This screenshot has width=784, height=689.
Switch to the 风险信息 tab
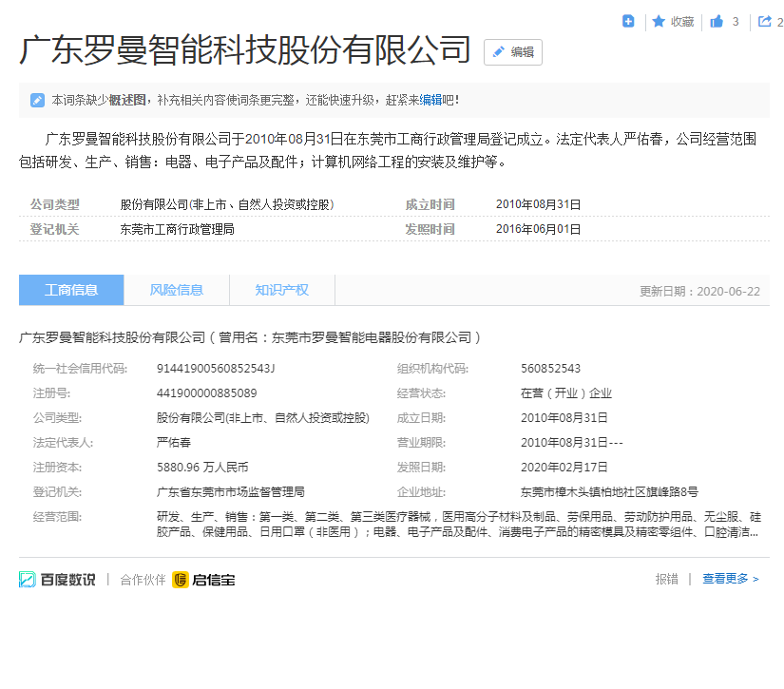[x=177, y=290]
